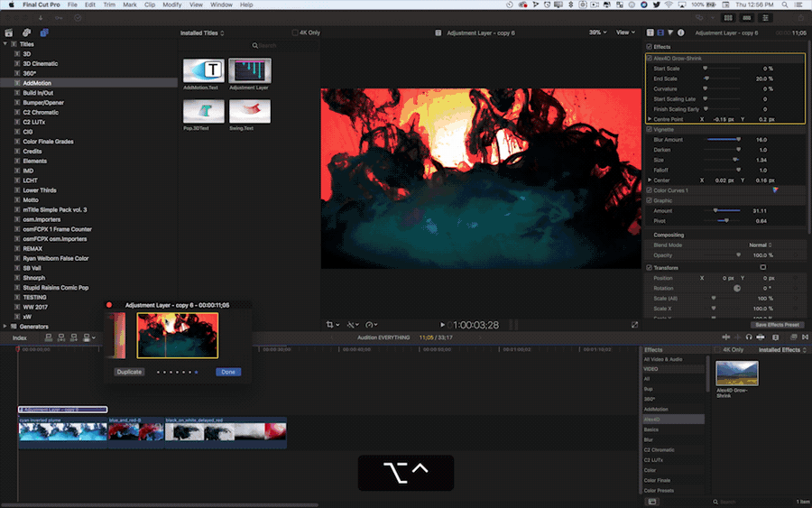Click the Share export icon
Image resolution: width=812 pixels, height=508 pixels.
(800, 18)
